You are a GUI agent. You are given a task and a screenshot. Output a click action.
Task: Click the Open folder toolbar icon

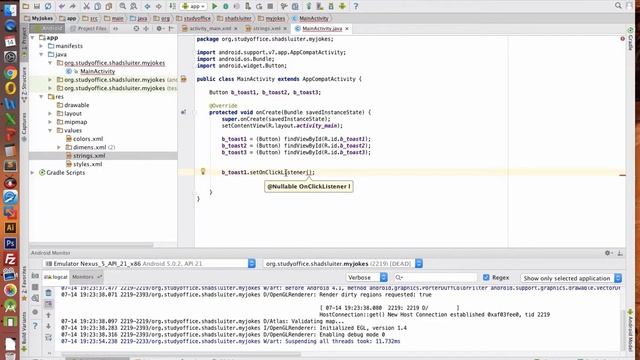tap(25, 6)
